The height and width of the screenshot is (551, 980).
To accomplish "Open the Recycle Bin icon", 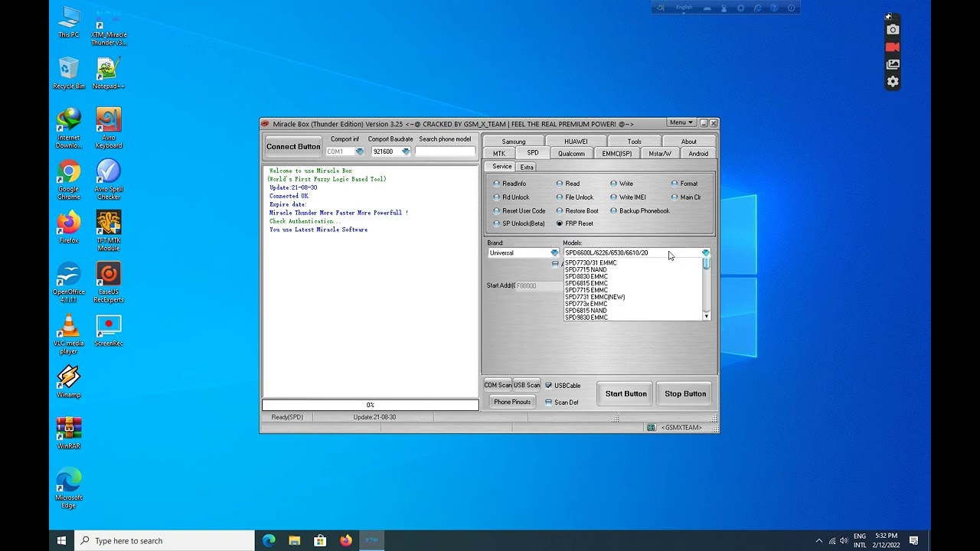I will point(69,73).
